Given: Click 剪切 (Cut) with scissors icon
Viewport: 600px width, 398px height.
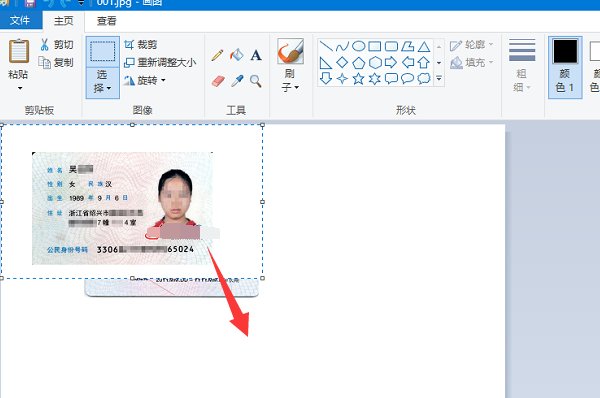Looking at the screenshot, I should (x=56, y=45).
